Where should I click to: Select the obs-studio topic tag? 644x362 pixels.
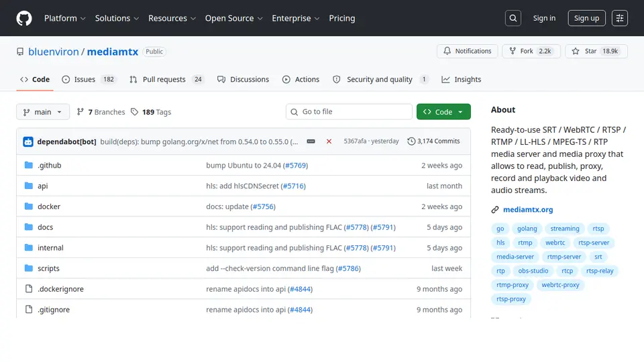[x=533, y=271]
